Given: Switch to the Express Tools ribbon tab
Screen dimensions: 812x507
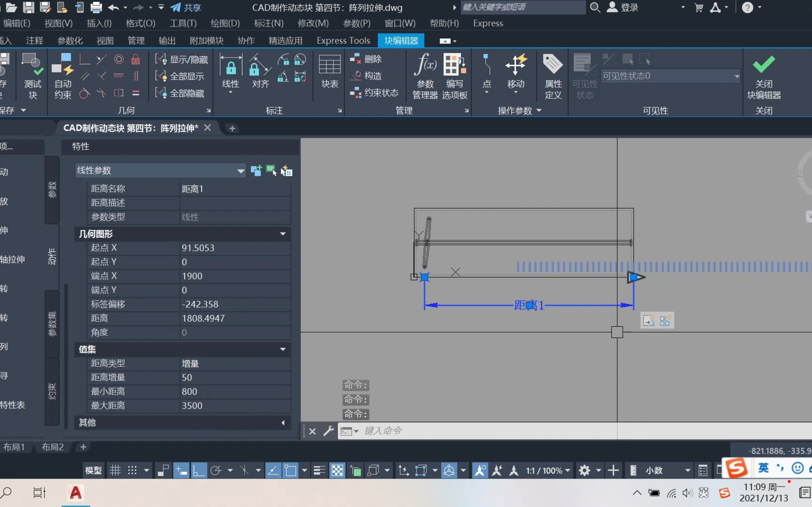Looking at the screenshot, I should (343, 41).
